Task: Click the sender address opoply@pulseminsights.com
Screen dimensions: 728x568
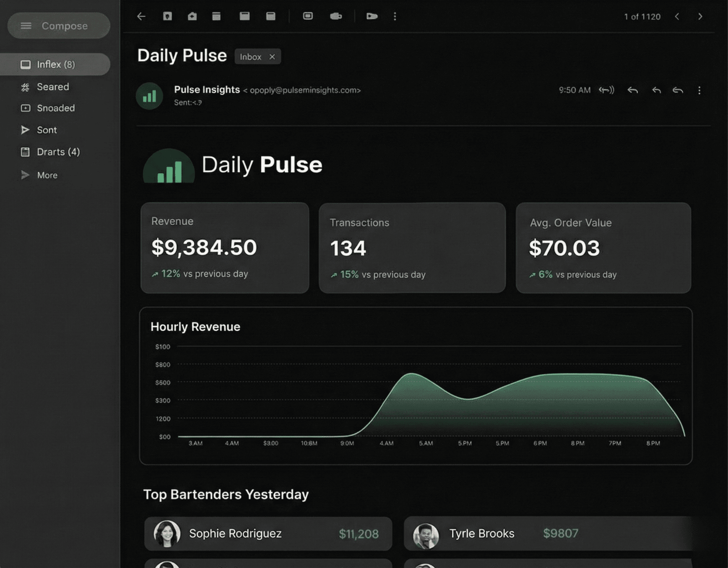Action: coord(303,91)
